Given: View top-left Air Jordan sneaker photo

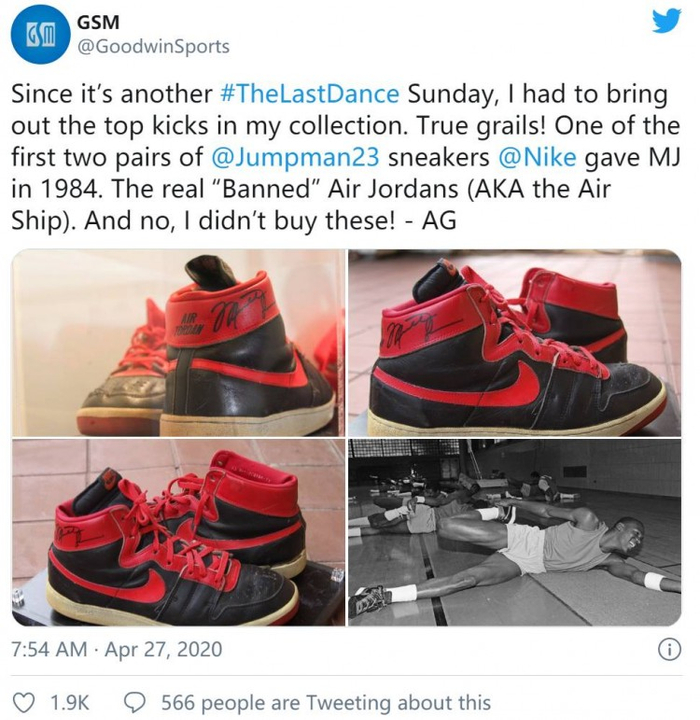Looking at the screenshot, I should click(177, 342).
